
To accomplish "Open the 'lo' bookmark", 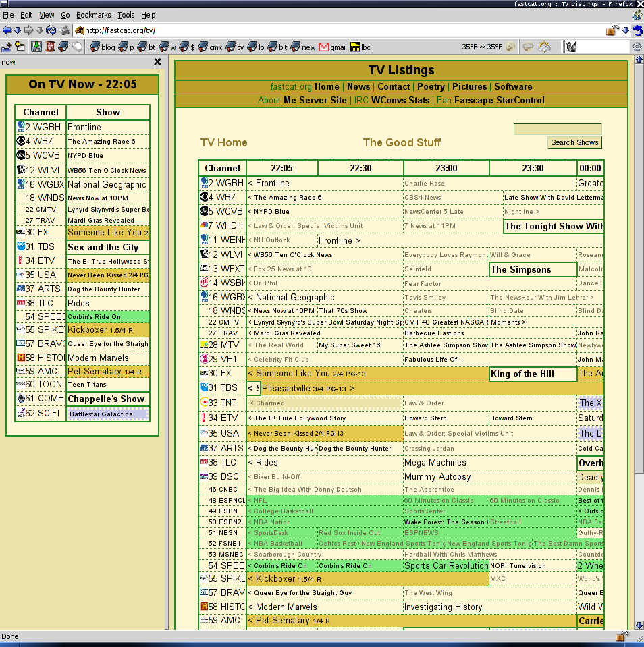I will click(256, 47).
